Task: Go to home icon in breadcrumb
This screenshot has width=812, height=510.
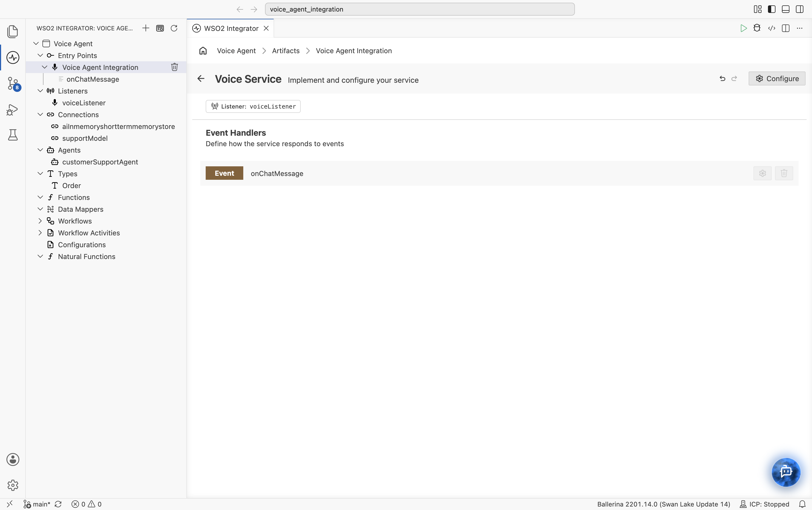Action: click(203, 51)
